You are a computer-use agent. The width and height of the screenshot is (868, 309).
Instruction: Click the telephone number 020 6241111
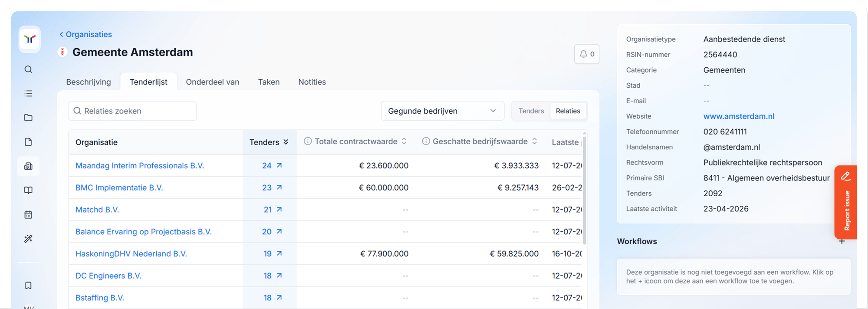pos(725,132)
